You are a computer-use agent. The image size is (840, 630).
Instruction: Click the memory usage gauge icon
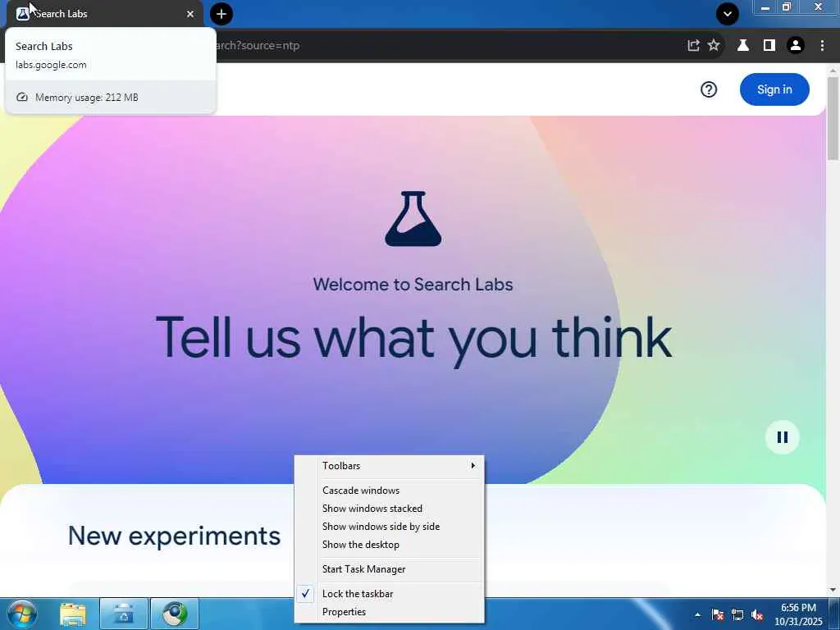tap(22, 98)
